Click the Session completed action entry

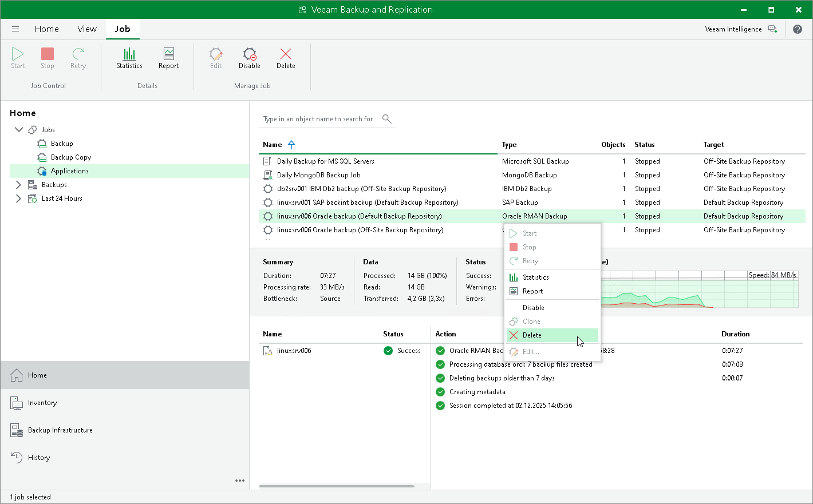pos(511,406)
